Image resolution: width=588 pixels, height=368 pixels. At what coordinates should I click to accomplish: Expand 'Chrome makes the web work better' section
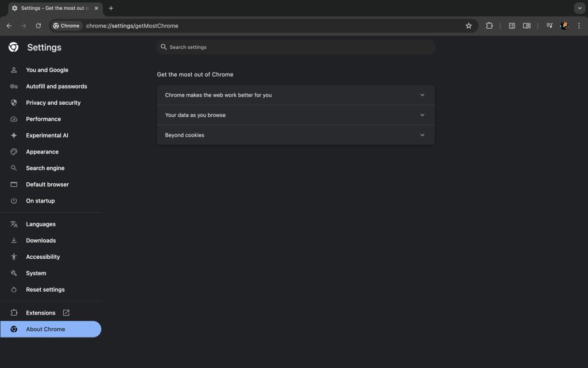(296, 95)
